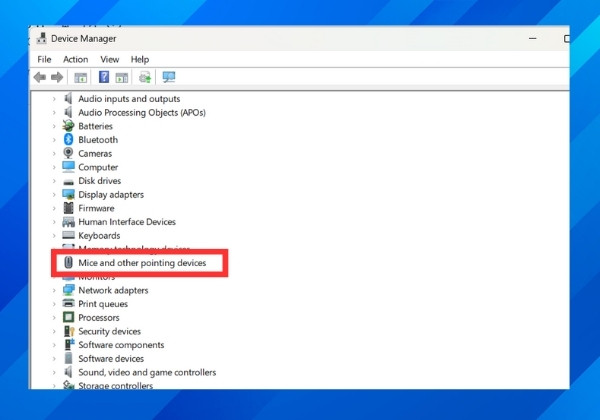Click the Show/Hide console tree icon
Screen dimensions: 600x420
click(80, 78)
